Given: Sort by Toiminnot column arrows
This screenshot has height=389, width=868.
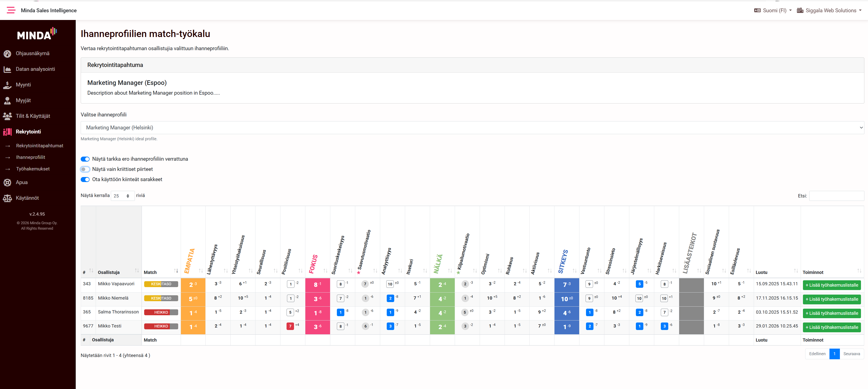Looking at the screenshot, I should tap(859, 271).
